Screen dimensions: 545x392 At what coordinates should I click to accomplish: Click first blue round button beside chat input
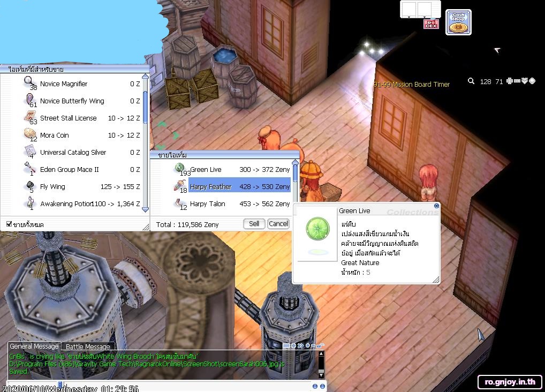coord(315,387)
